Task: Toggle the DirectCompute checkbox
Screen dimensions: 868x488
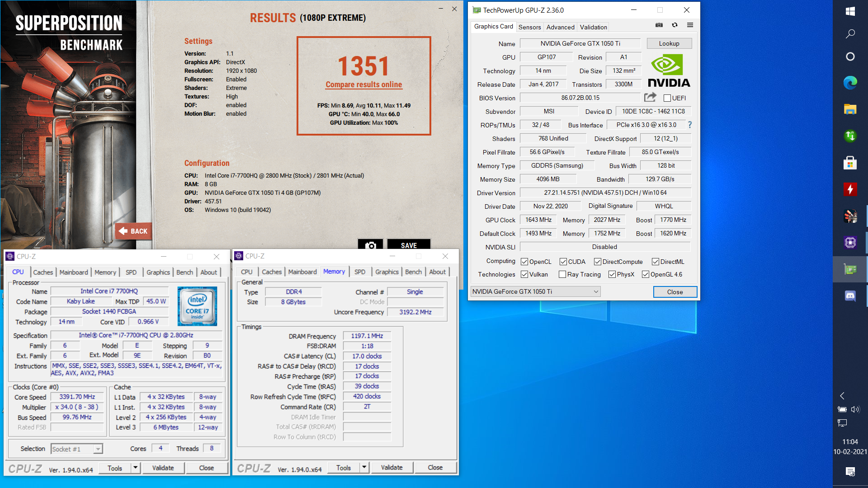Action: click(x=598, y=262)
